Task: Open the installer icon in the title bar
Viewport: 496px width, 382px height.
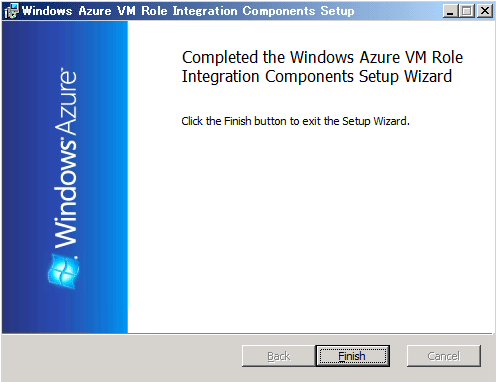Action: click(11, 11)
